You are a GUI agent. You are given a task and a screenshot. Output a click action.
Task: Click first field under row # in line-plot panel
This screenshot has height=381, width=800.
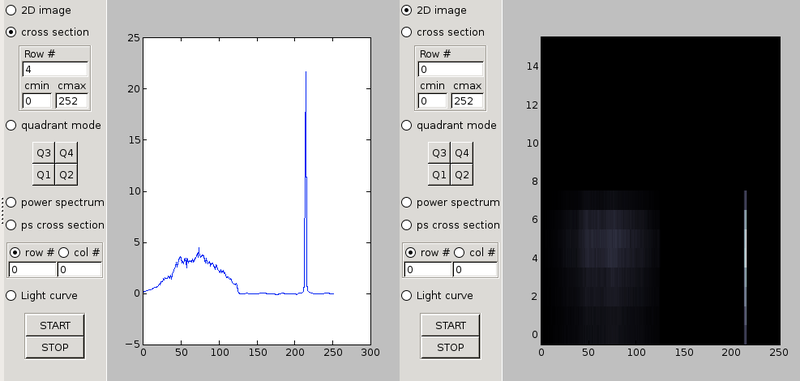(x=32, y=269)
